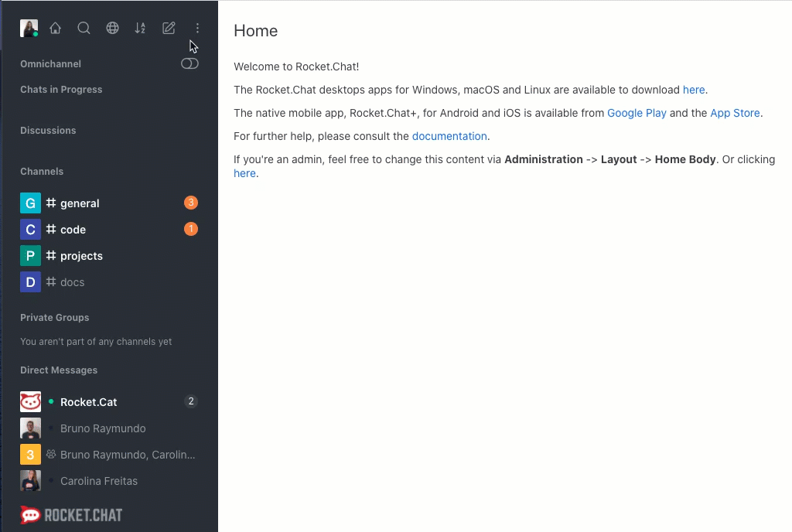The image size is (792, 532).
Task: Click the yellow 3 group avatar
Action: [30, 455]
